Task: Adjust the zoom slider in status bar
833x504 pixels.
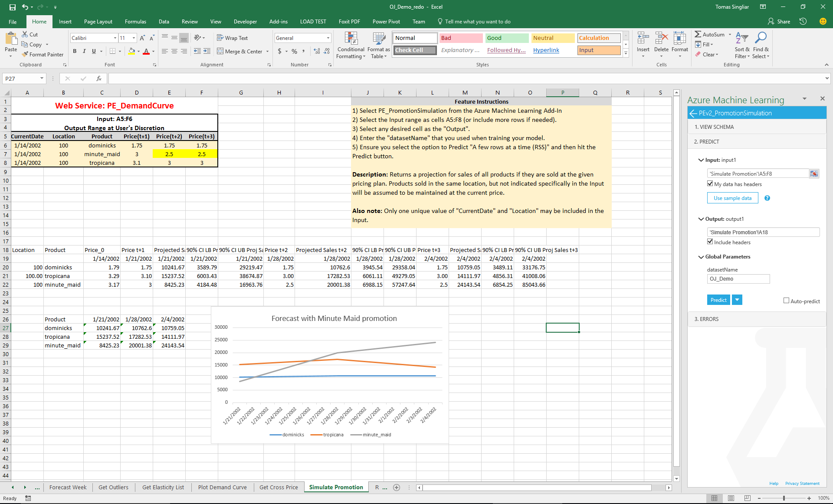Action: pyautogui.click(x=784, y=498)
